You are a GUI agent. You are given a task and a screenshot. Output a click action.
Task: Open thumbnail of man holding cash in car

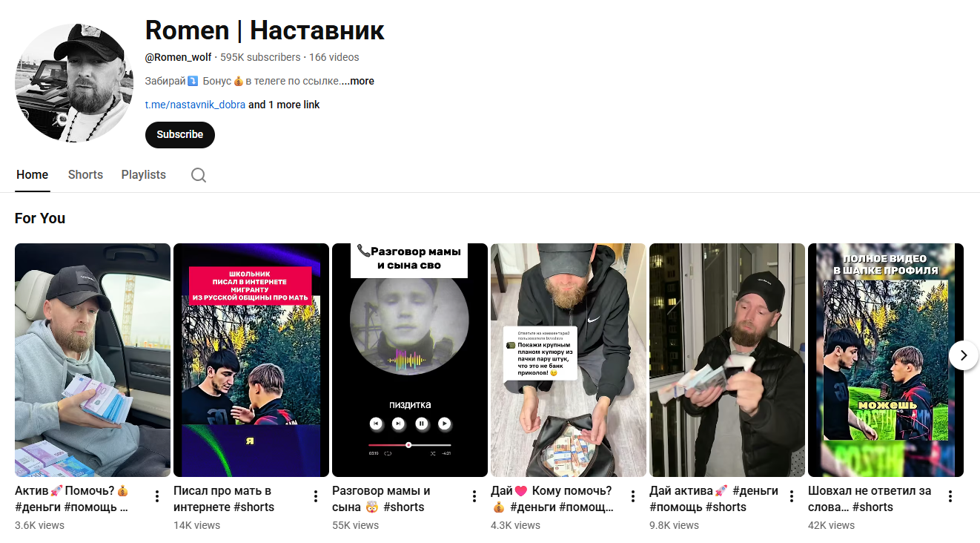point(93,360)
